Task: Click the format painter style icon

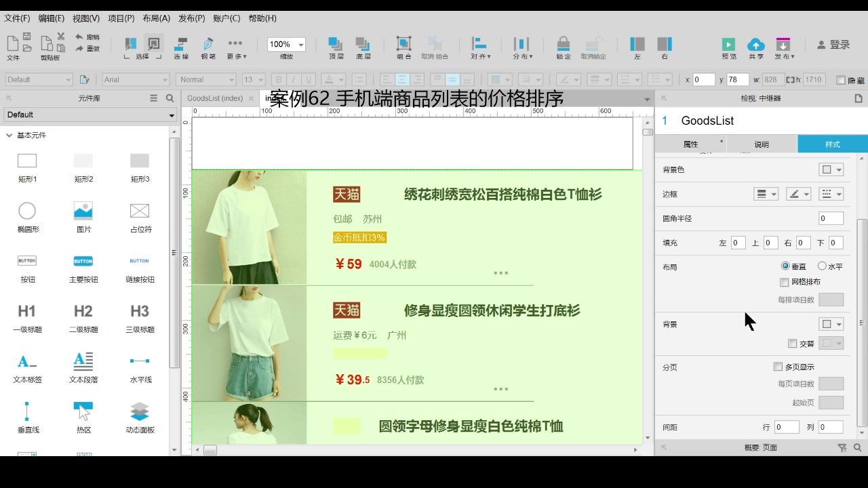Action: click(x=85, y=80)
